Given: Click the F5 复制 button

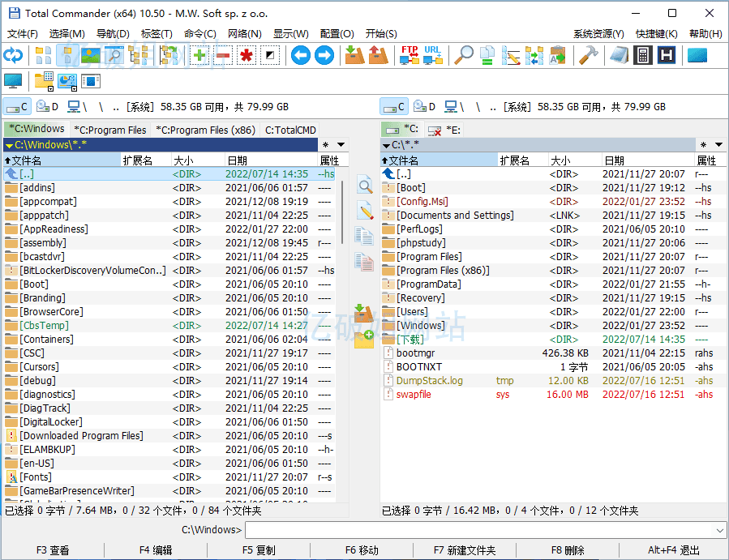Looking at the screenshot, I should click(259, 550).
